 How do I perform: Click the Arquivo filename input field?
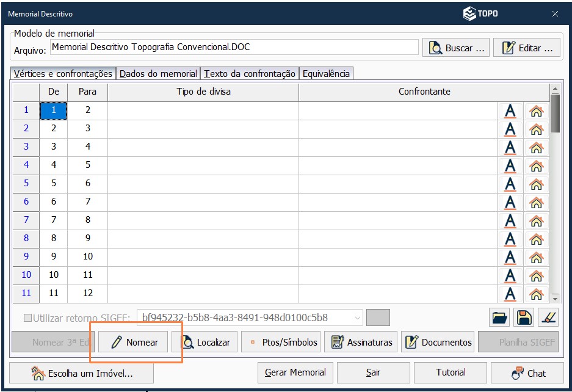click(x=233, y=47)
